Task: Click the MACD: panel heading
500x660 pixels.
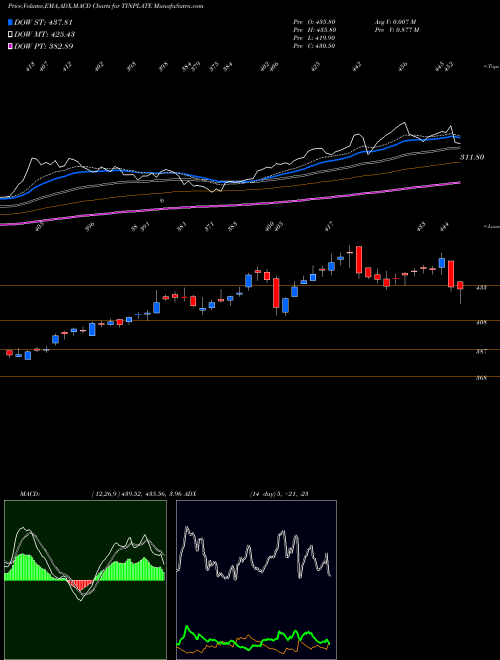Action: (x=30, y=494)
